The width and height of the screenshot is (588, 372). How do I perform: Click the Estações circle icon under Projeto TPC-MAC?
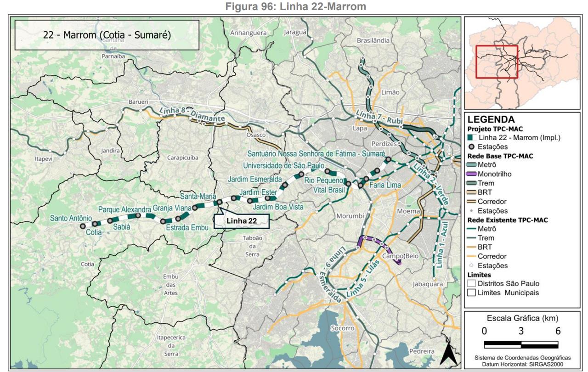click(472, 147)
